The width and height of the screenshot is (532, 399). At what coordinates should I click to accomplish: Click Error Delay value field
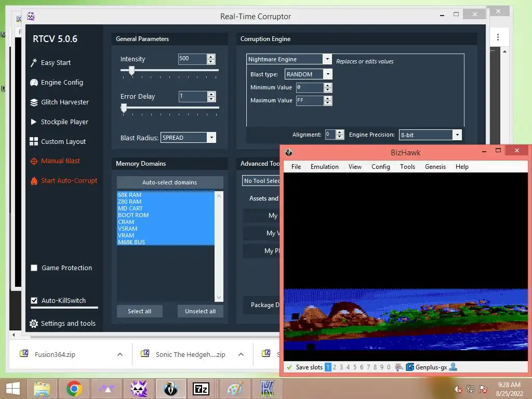193,96
